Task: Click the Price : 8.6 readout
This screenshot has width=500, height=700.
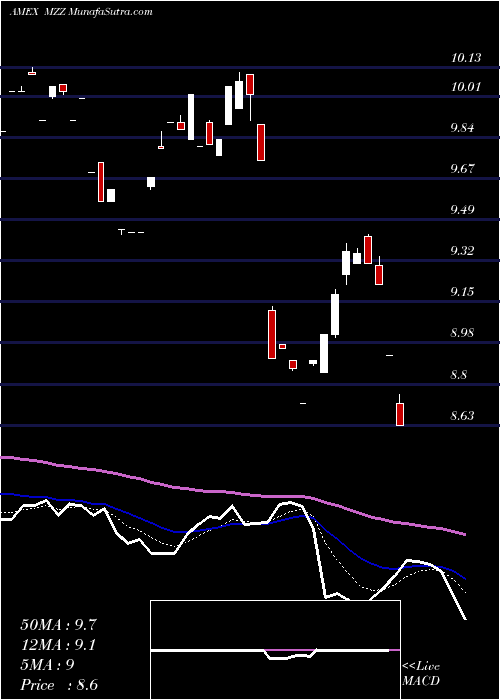Action: [59, 685]
